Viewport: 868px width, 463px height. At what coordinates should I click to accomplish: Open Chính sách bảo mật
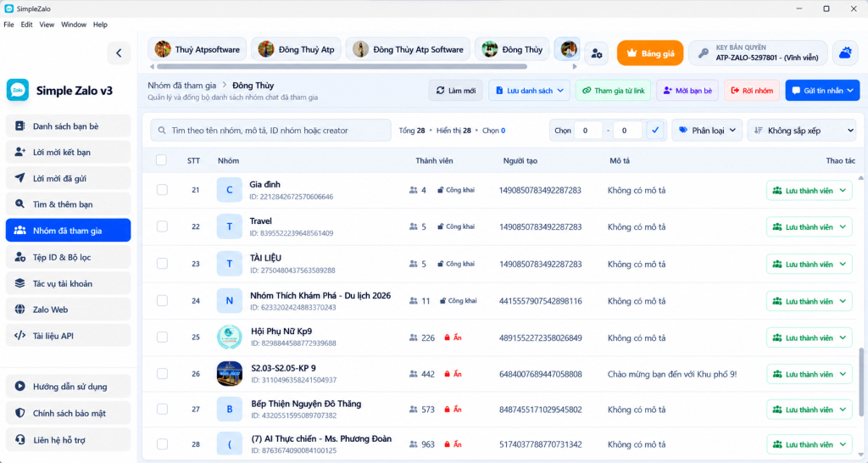[68, 413]
